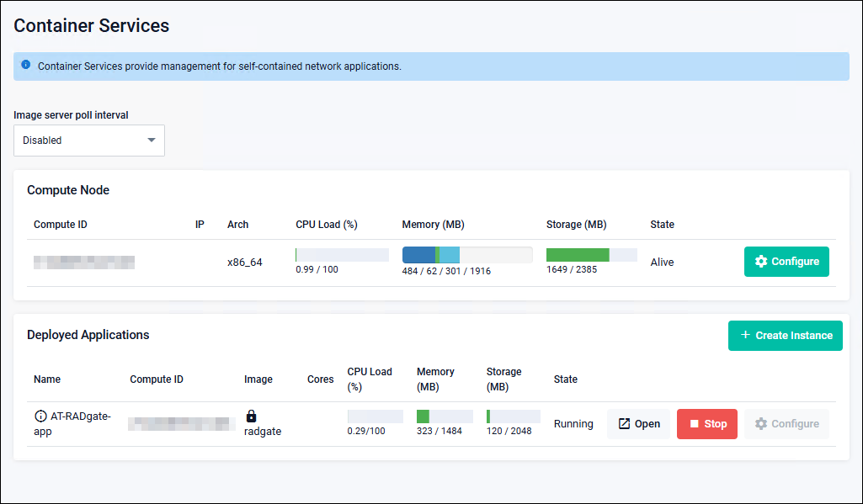Click the compute node Storage usage bar
Screen dimensions: 863x504
(591, 255)
